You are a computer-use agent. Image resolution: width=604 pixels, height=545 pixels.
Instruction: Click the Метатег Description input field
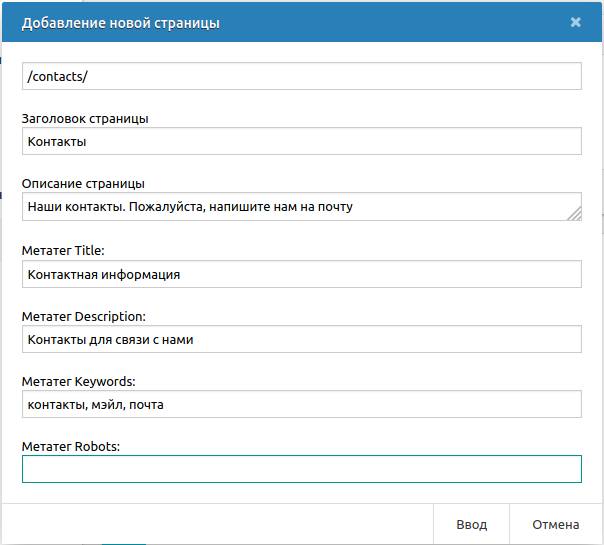click(302, 339)
